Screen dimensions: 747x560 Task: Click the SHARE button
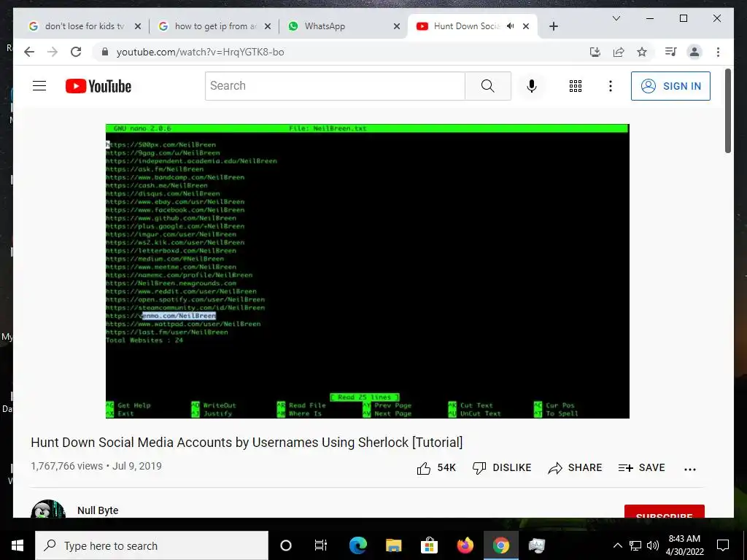click(x=575, y=467)
